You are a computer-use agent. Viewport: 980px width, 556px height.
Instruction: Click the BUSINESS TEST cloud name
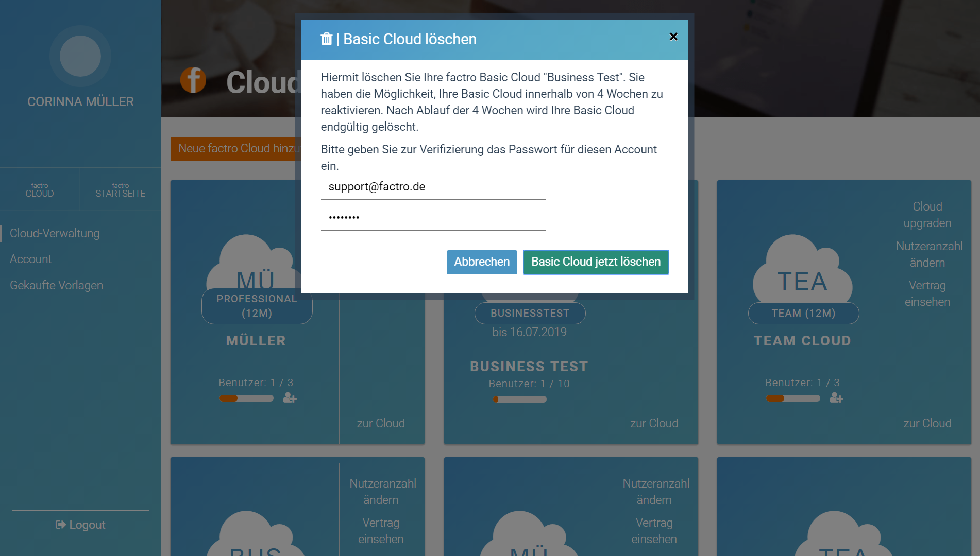tap(529, 367)
